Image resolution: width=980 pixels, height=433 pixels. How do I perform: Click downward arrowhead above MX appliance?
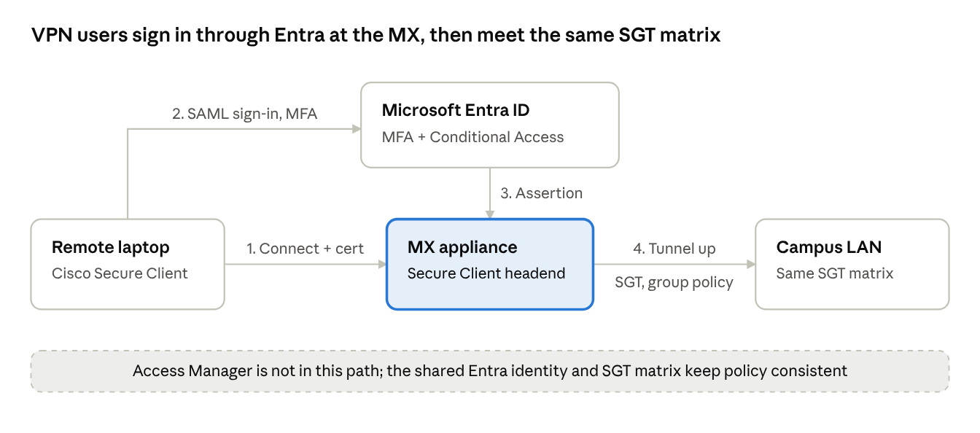(x=490, y=214)
